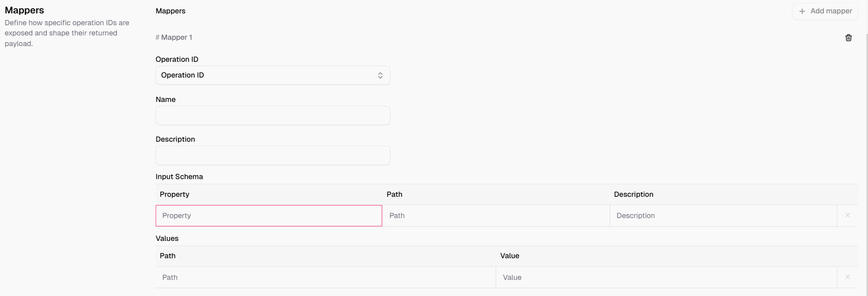Click the up-down chevron in Operation ID select
This screenshot has width=868, height=296.
tap(380, 75)
